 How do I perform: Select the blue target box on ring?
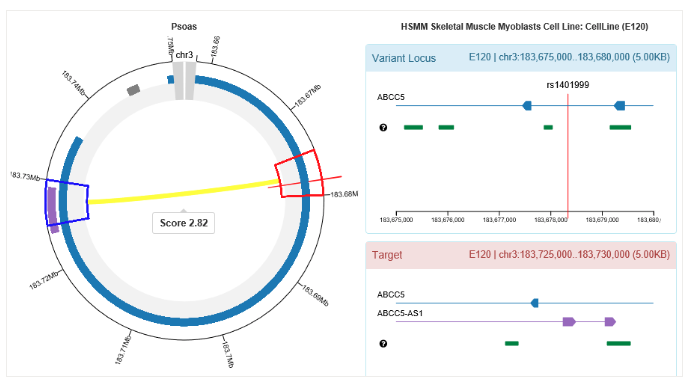(x=67, y=202)
